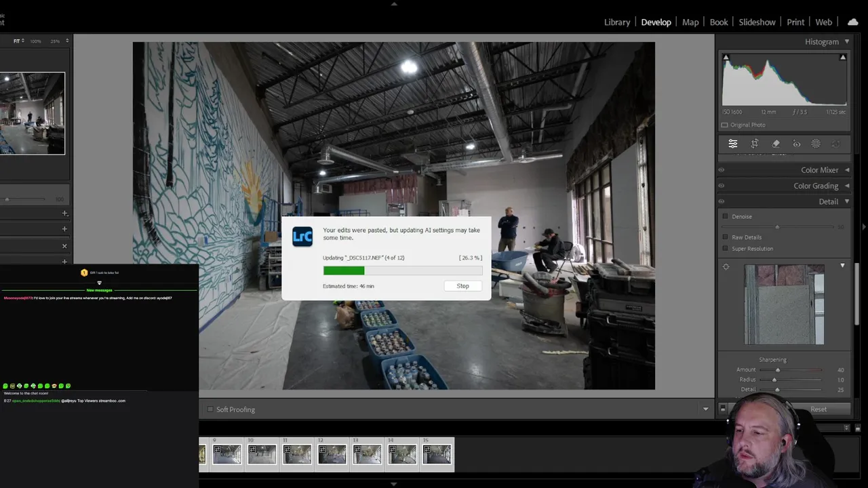
Task: Collapse the detail preview with triangle
Action: click(x=842, y=266)
